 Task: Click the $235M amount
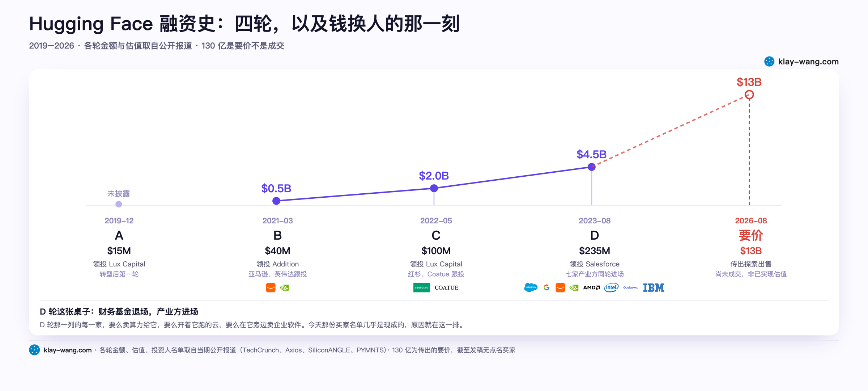tap(595, 251)
